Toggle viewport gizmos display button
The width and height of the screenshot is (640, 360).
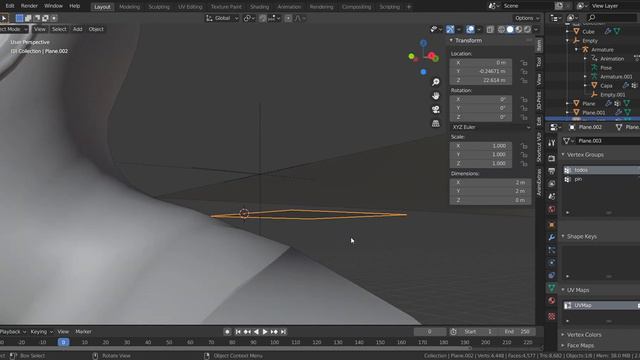(x=450, y=29)
